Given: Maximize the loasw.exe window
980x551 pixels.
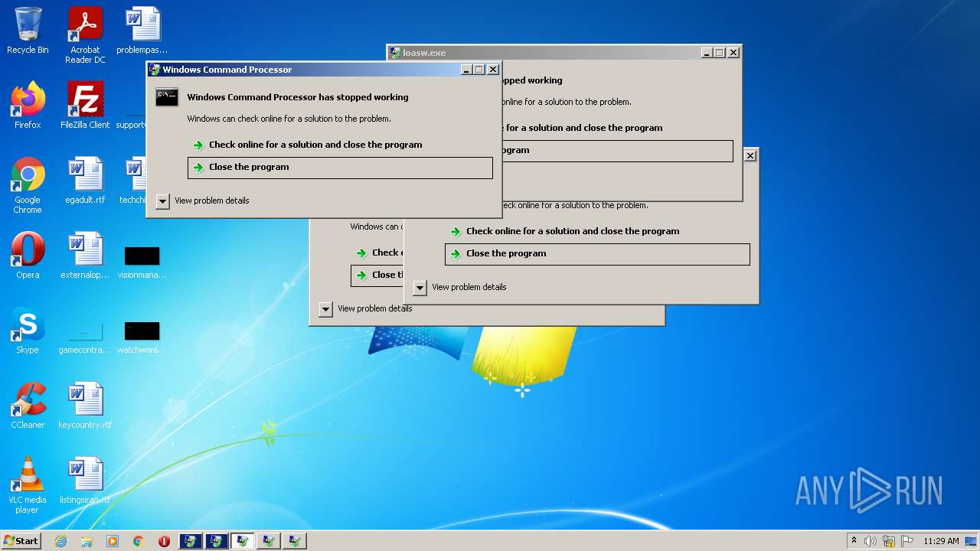Looking at the screenshot, I should pyautogui.click(x=720, y=53).
